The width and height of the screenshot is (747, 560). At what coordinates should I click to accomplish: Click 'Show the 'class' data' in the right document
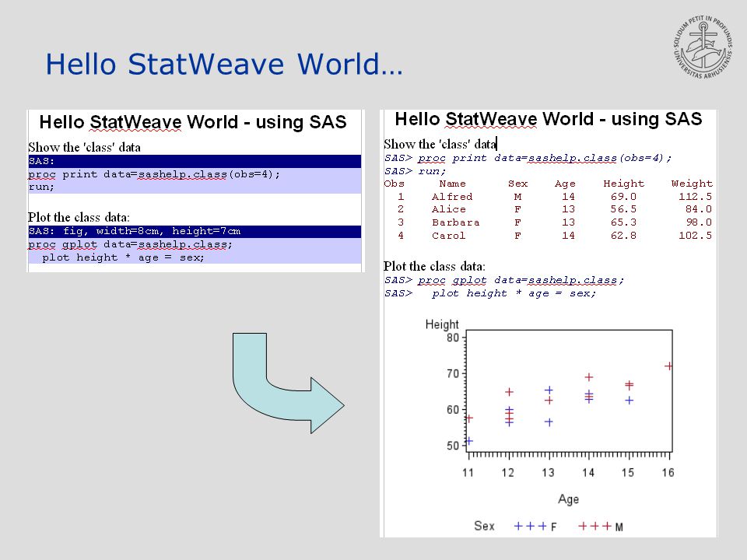(x=440, y=144)
